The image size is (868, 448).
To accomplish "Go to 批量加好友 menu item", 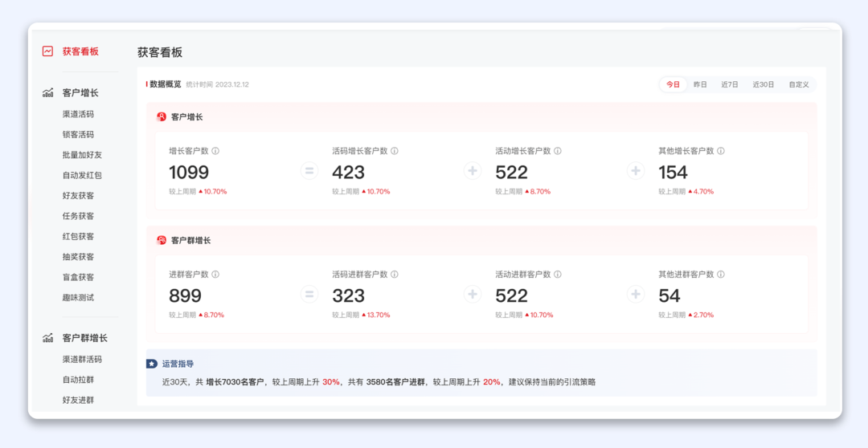I will [x=82, y=155].
